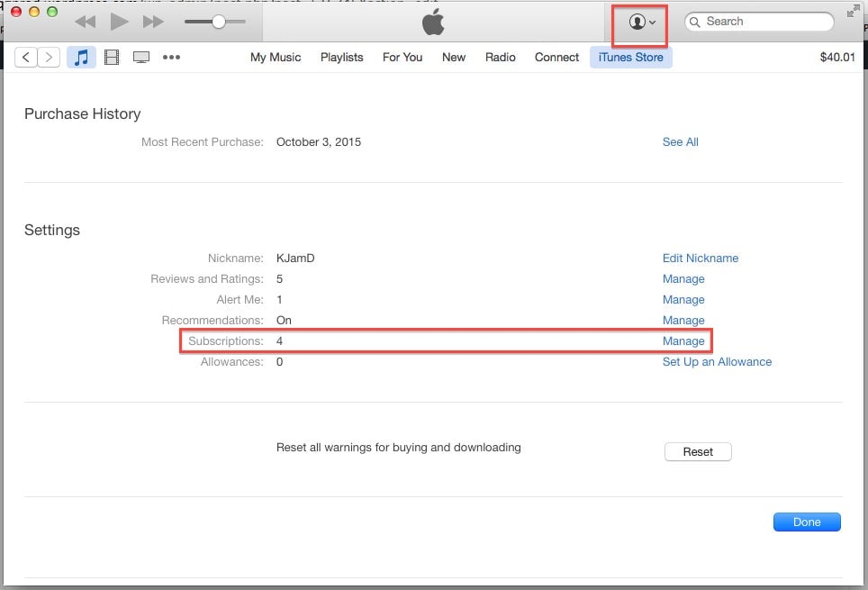This screenshot has width=868, height=590.
Task: Click the Most Recent Purchase label
Action: (x=202, y=141)
